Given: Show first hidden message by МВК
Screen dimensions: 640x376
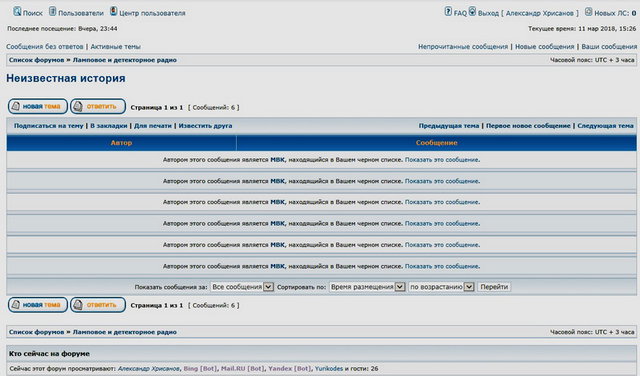Looking at the screenshot, I should click(442, 160).
